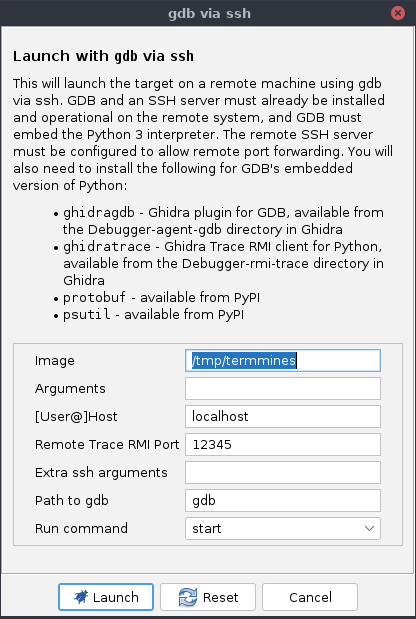Edit the [User@]Host field
416x619 pixels.
(283, 416)
